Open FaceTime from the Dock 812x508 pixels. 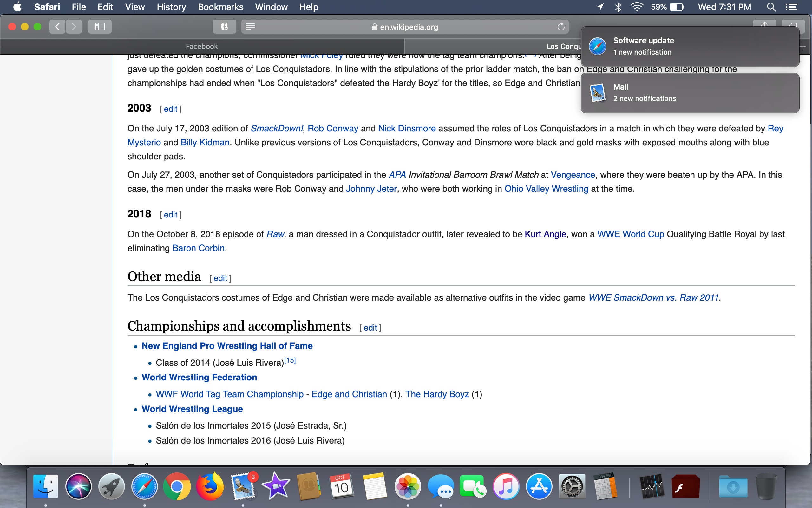tap(473, 486)
